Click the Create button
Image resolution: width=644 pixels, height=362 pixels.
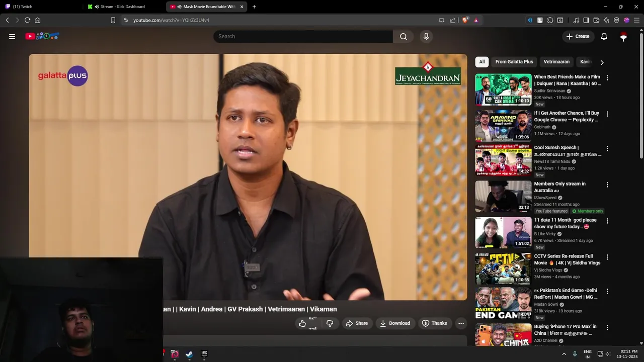pos(578,36)
